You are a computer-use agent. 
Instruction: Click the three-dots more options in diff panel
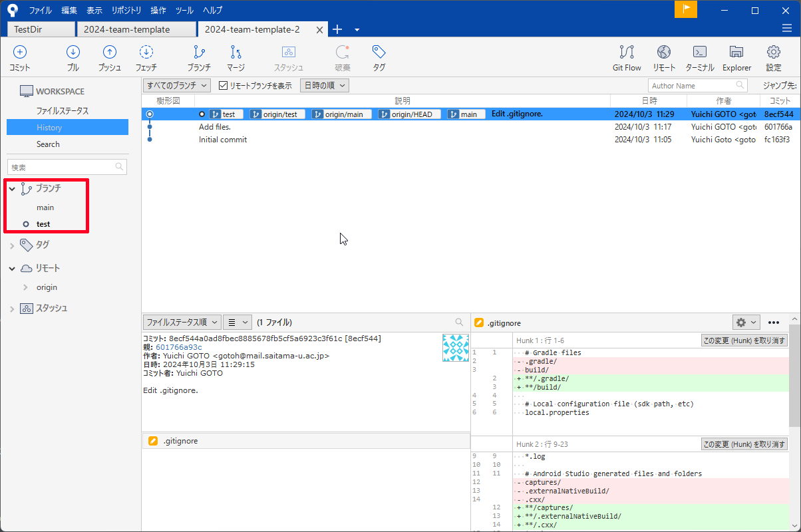pos(774,323)
